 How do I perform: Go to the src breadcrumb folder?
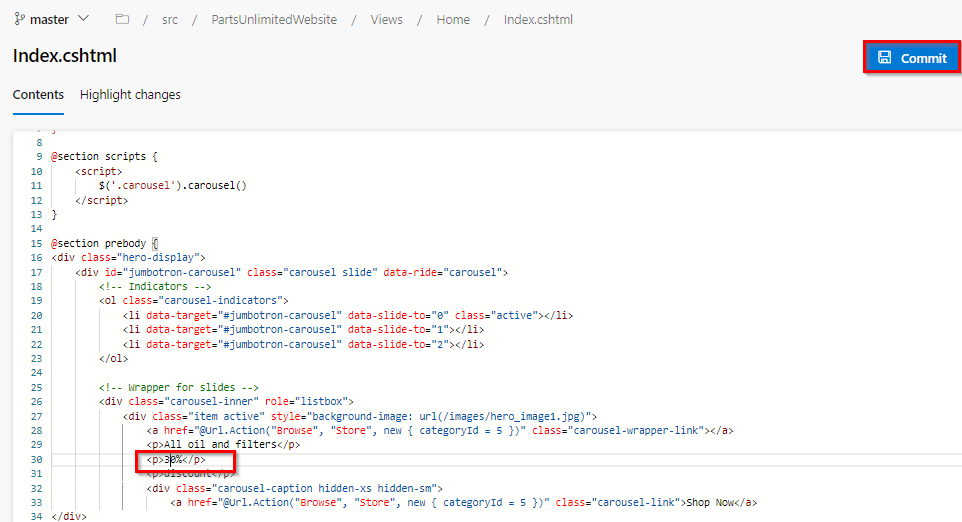(x=170, y=20)
